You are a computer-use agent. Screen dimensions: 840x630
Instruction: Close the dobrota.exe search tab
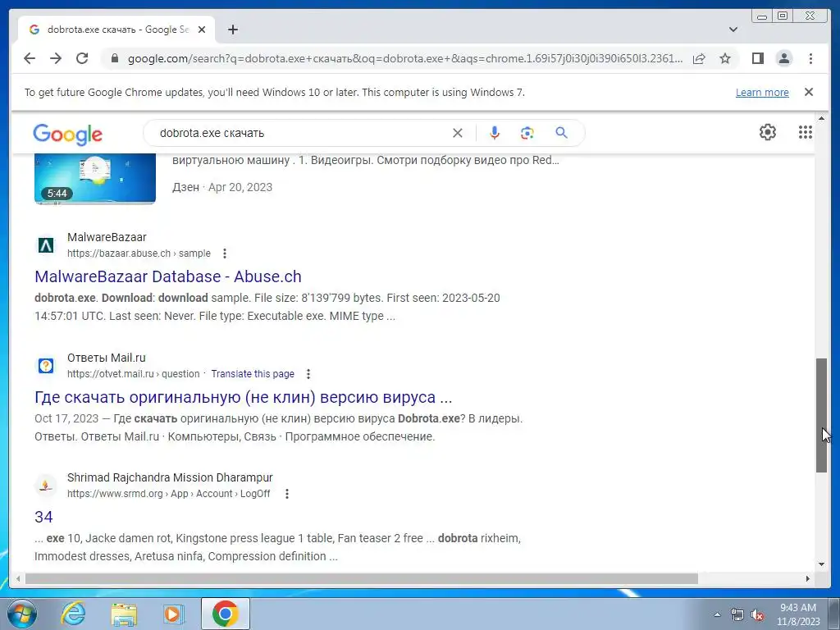pyautogui.click(x=202, y=30)
